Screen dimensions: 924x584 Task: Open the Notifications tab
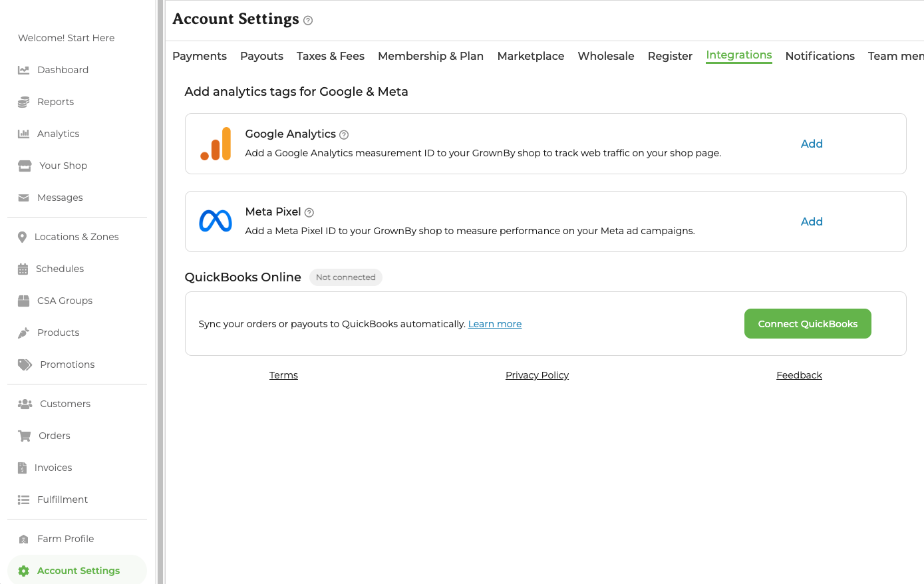point(820,56)
